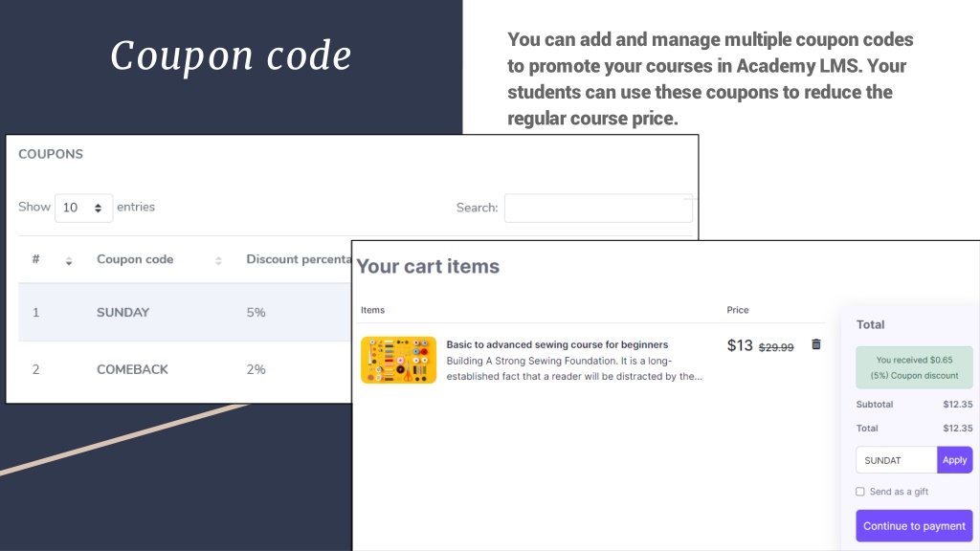Focus the coupon Search field
Viewport: 980px width, 551px height.
[x=598, y=208]
